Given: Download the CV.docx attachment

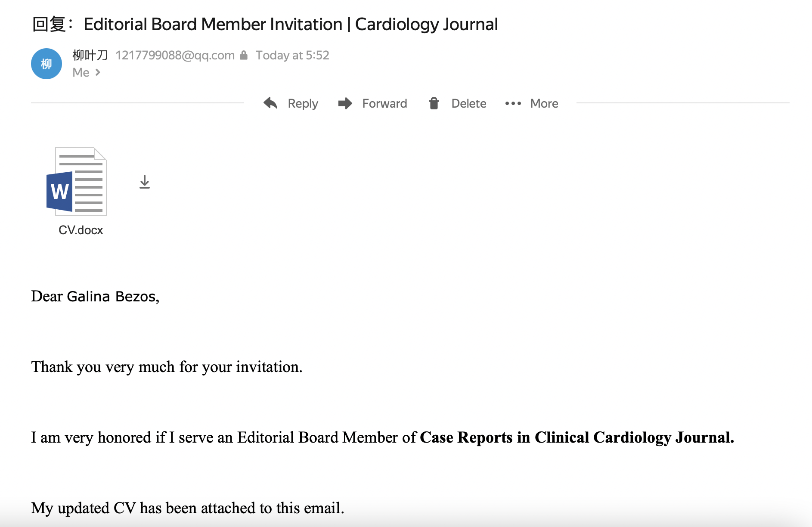Looking at the screenshot, I should (x=145, y=182).
